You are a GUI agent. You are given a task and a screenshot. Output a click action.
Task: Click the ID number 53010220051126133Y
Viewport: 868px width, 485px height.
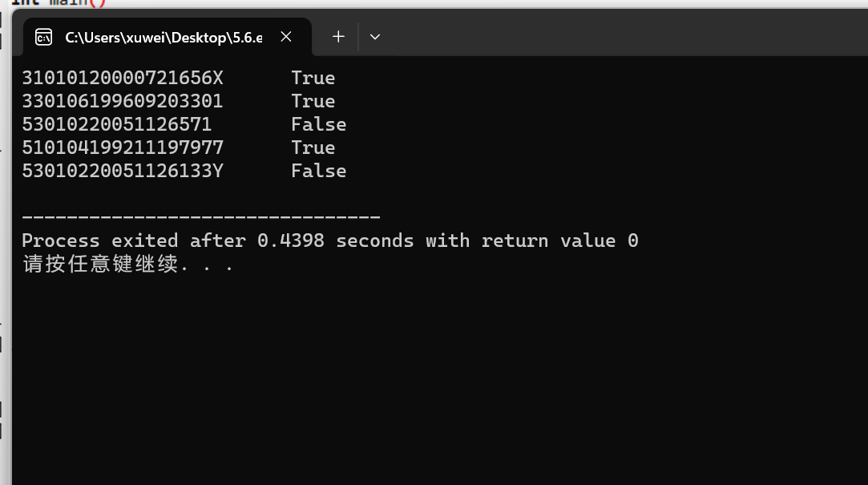click(122, 171)
